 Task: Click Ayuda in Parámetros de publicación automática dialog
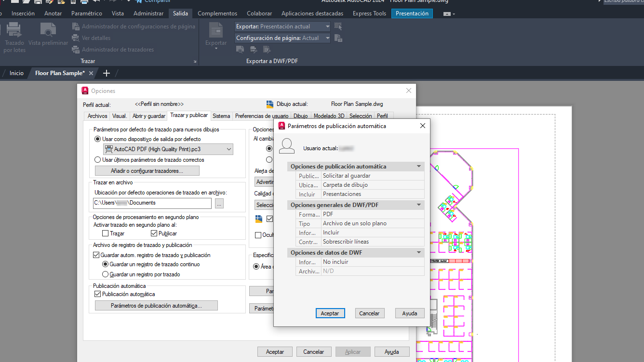pyautogui.click(x=410, y=313)
